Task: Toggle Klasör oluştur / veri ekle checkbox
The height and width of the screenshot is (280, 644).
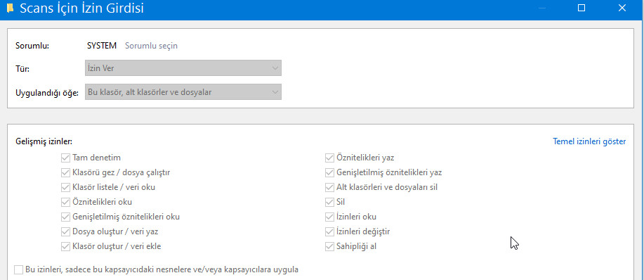Action: [x=65, y=247]
